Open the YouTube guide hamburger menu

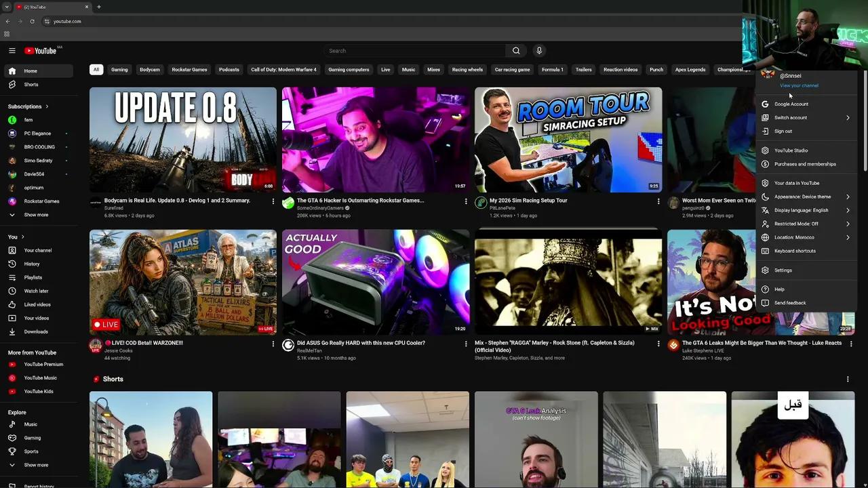tap(12, 51)
